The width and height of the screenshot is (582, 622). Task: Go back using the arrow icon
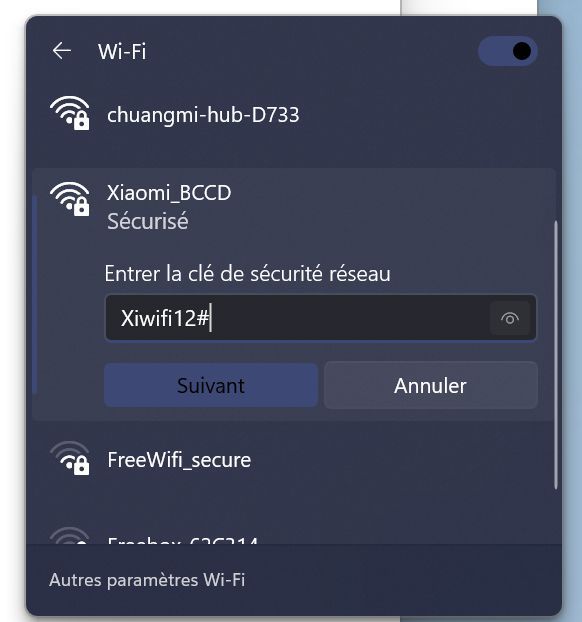click(x=62, y=51)
